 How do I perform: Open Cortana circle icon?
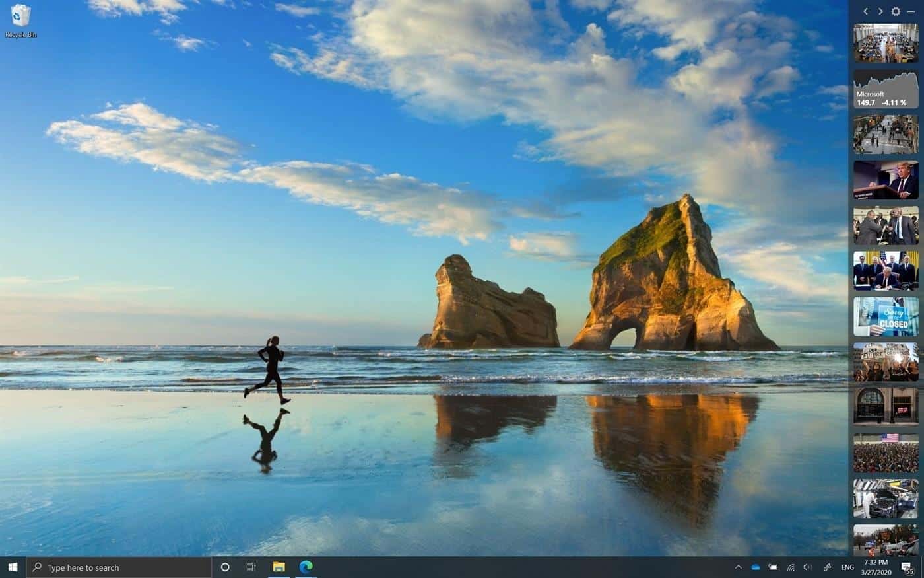click(225, 567)
